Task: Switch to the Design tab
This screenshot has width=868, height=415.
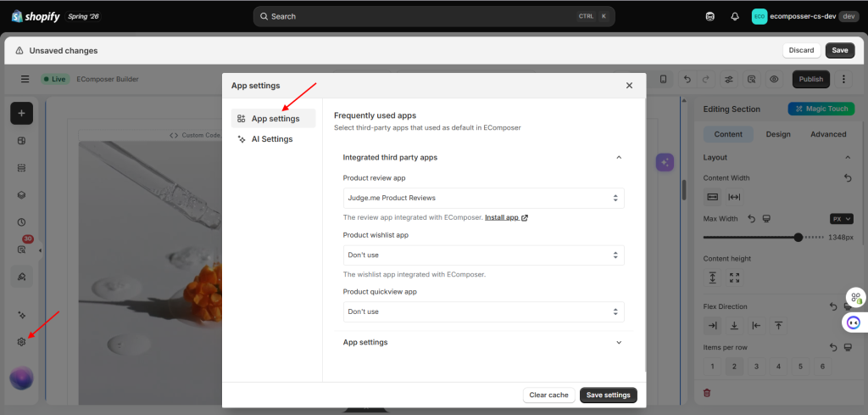Action: point(778,134)
